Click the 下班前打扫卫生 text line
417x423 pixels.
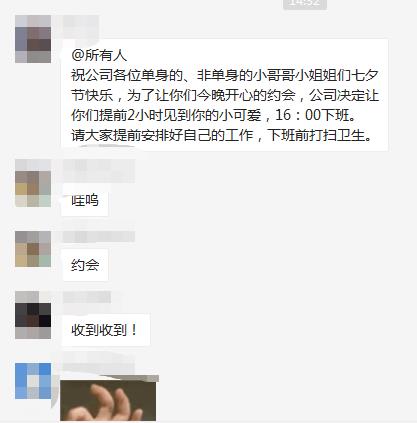coord(316,135)
